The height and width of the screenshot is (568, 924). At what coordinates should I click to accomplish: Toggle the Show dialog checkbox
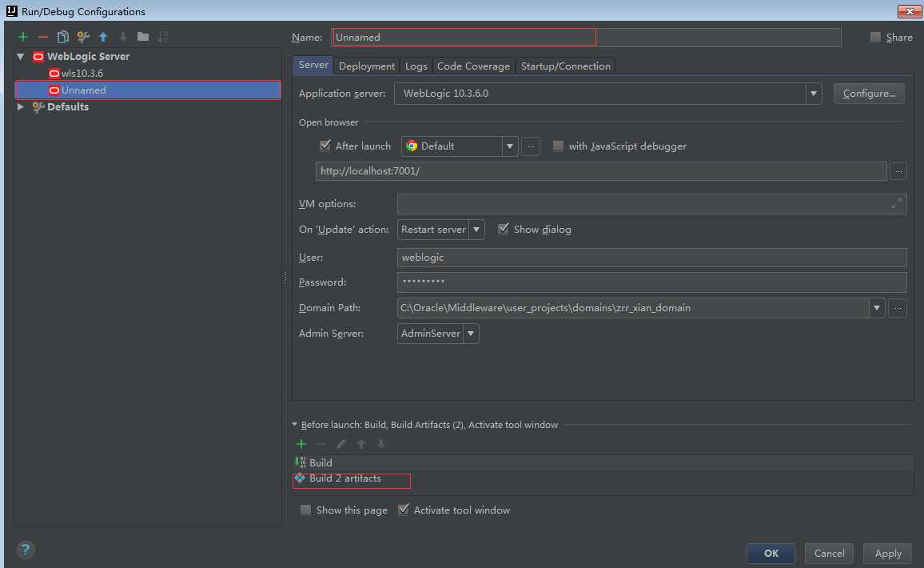pyautogui.click(x=504, y=229)
